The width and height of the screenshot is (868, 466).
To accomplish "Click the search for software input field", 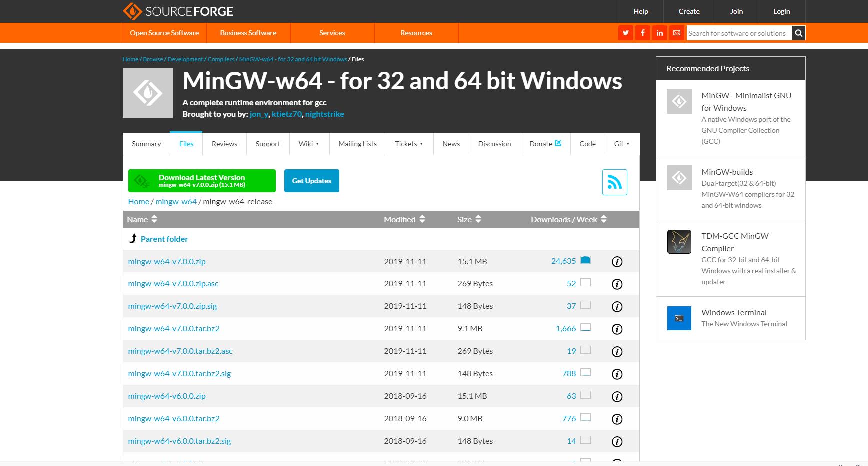I will coord(738,33).
